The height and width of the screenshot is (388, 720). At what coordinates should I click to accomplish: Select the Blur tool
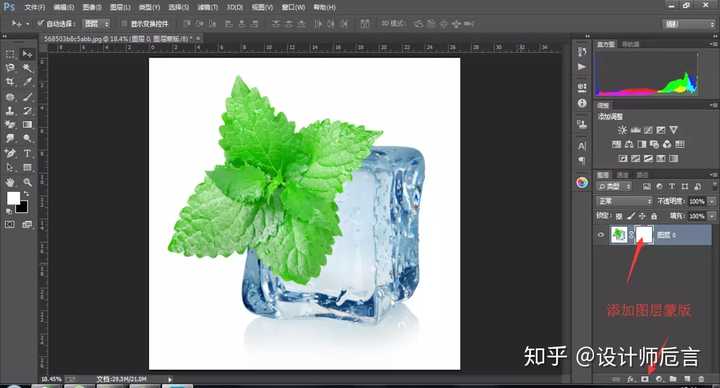tap(10, 138)
